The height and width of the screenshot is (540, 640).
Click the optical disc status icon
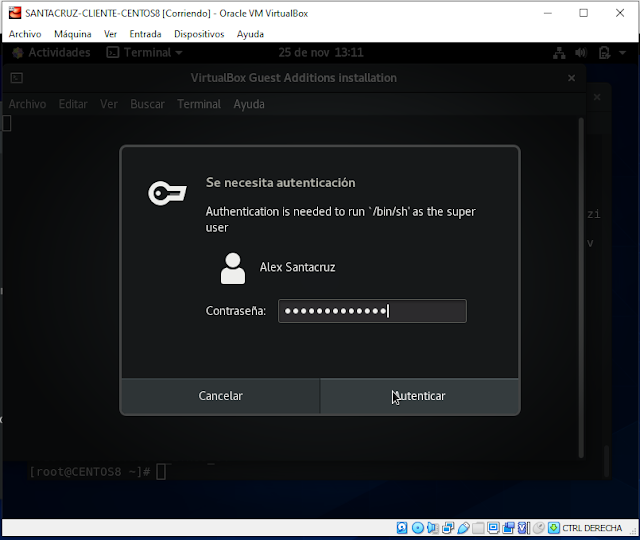[x=418, y=528]
